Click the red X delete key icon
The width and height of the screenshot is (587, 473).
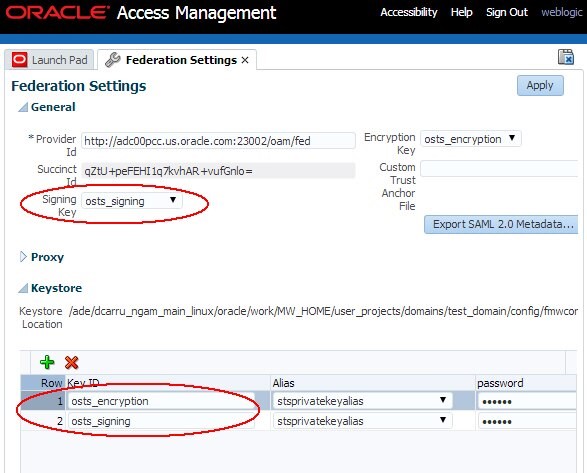pyautogui.click(x=72, y=363)
